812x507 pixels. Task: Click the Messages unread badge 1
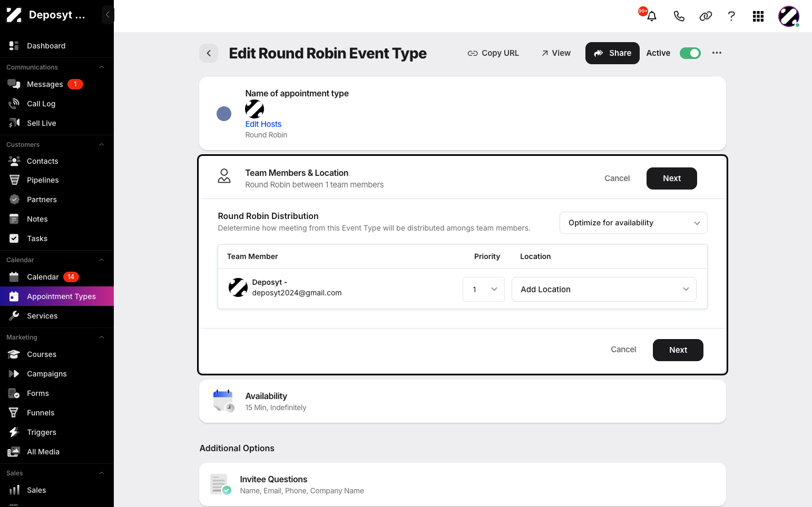pos(75,84)
